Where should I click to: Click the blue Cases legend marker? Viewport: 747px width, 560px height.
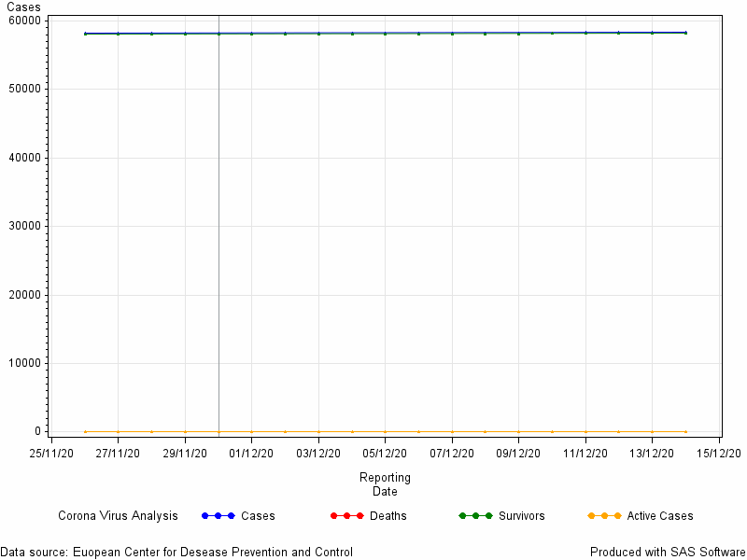pos(218,516)
